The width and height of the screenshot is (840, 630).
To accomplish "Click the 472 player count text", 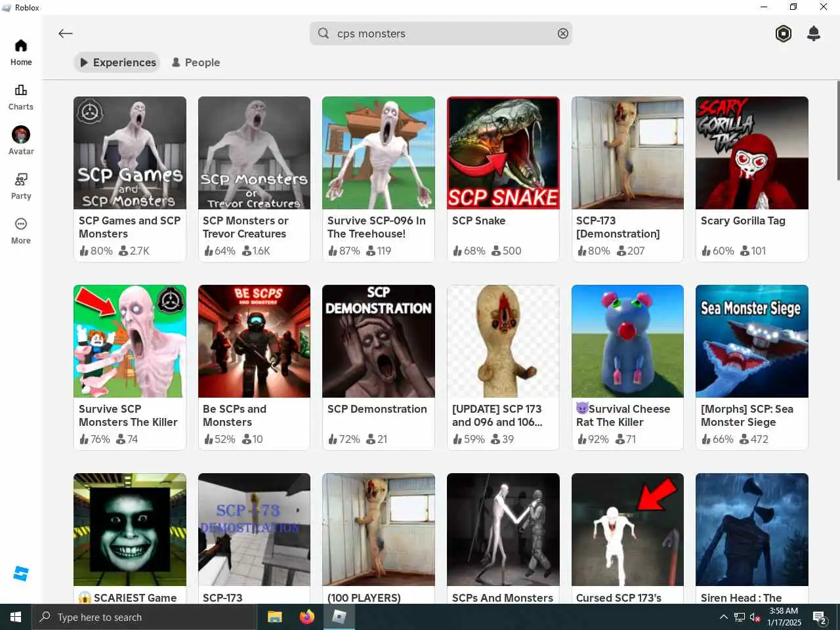I will [759, 439].
